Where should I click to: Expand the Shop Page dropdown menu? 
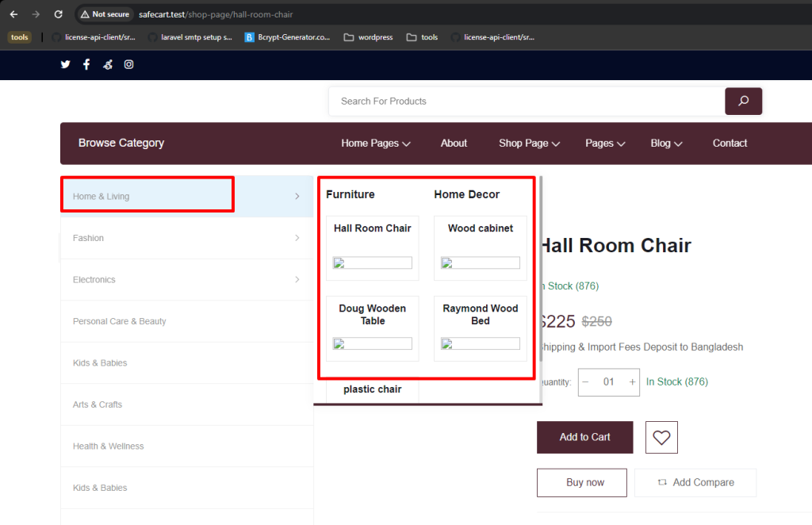529,144
